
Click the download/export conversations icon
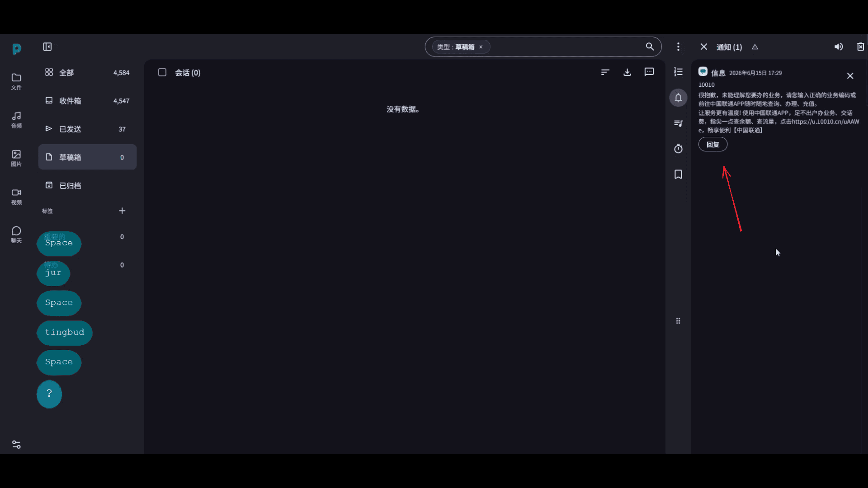coord(627,72)
